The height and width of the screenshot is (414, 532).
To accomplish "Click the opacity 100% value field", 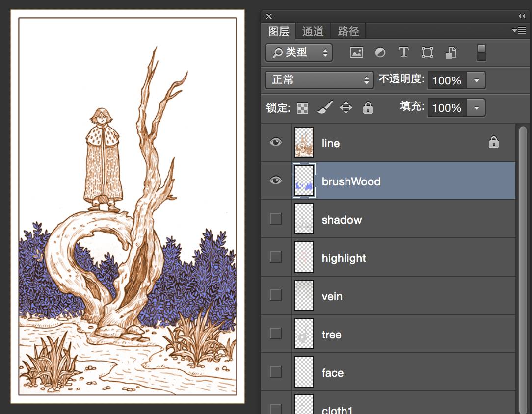I will pos(448,80).
